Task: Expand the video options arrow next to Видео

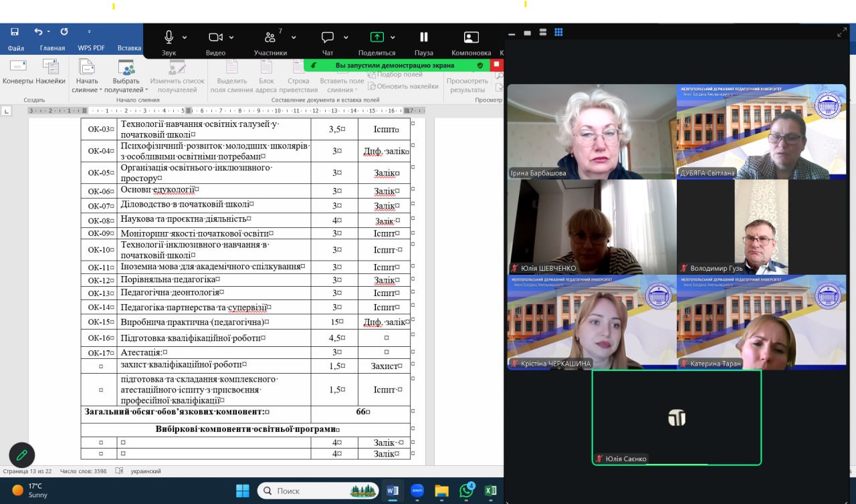Action: 231,37
